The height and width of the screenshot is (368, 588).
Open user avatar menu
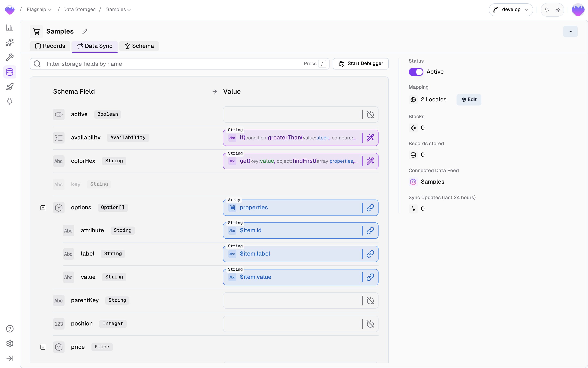578,10
